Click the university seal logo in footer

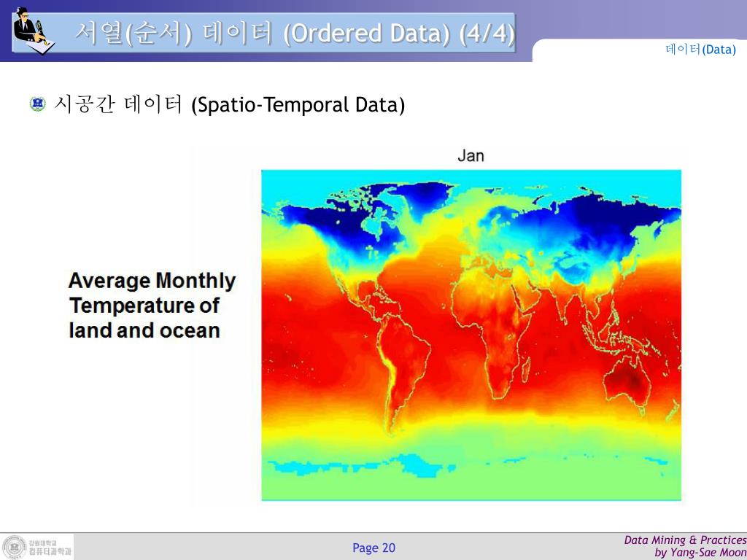click(x=14, y=547)
